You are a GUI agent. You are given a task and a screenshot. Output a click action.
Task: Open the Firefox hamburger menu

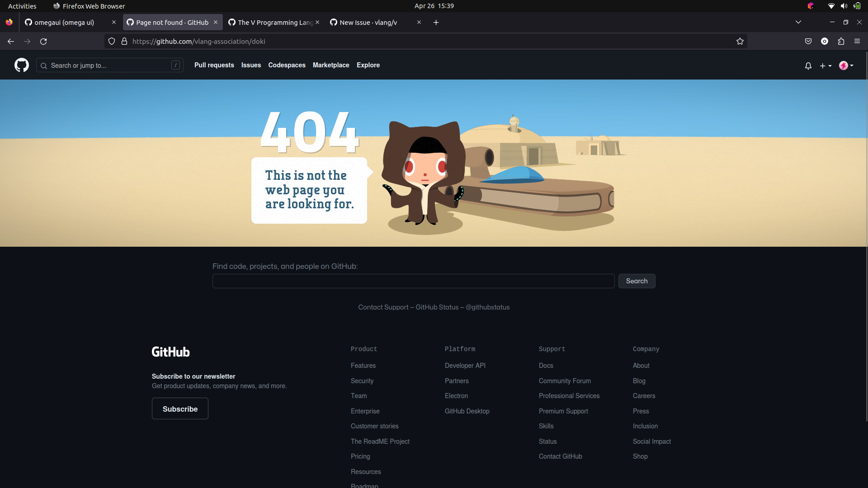click(857, 41)
